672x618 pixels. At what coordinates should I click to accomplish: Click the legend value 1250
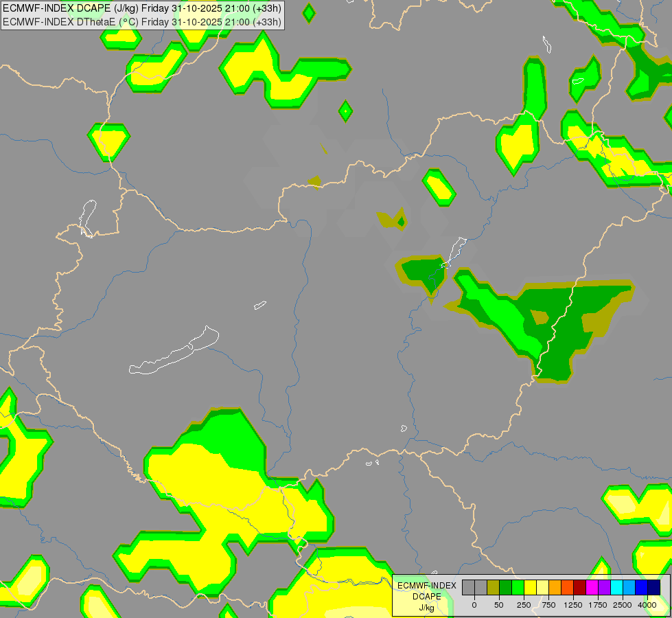click(x=573, y=605)
